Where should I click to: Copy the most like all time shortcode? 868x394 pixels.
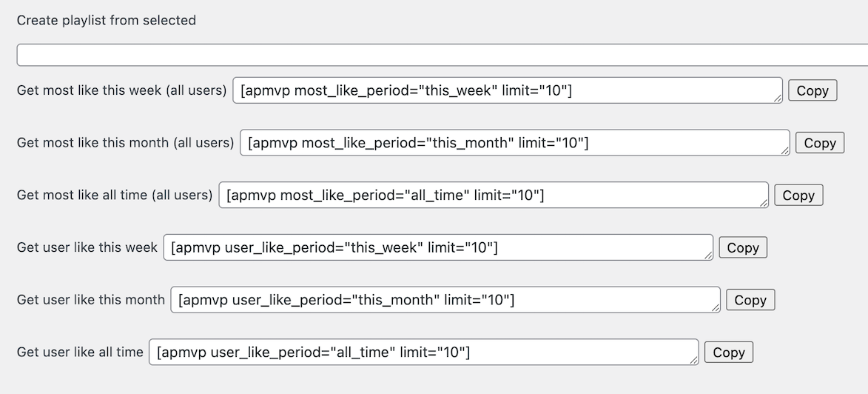(x=798, y=196)
